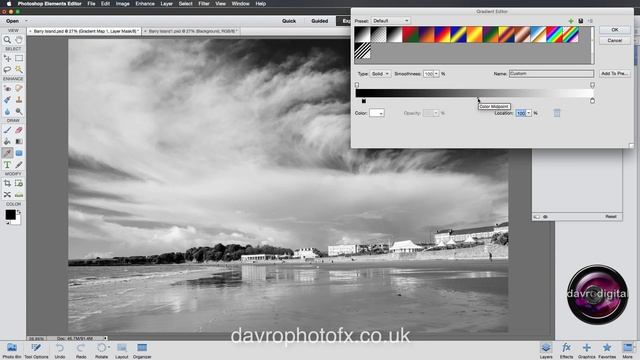Select the Crop tool
Screen dimensions: 640x360
click(x=7, y=183)
